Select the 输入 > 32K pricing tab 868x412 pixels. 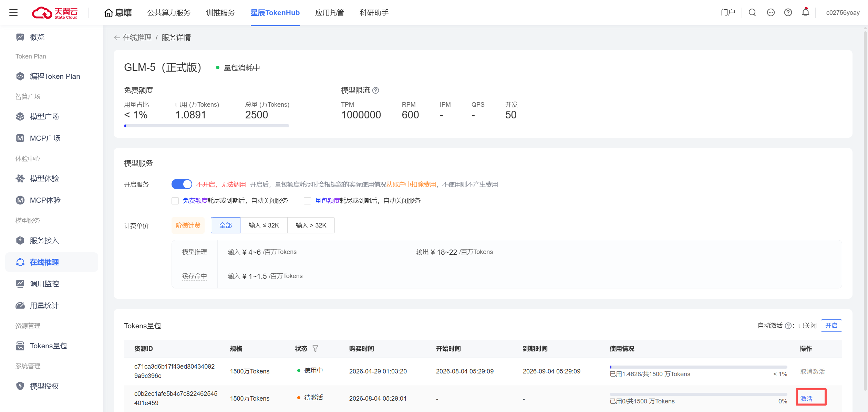(311, 225)
